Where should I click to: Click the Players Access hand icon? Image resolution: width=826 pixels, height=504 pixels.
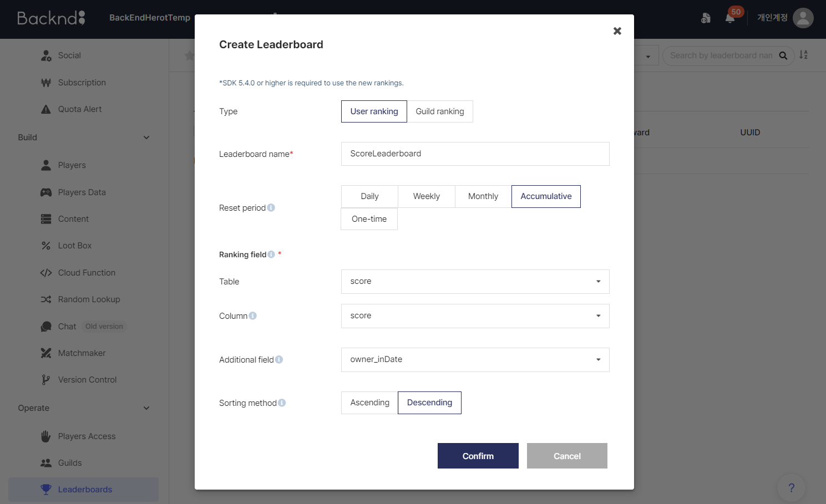tap(46, 436)
